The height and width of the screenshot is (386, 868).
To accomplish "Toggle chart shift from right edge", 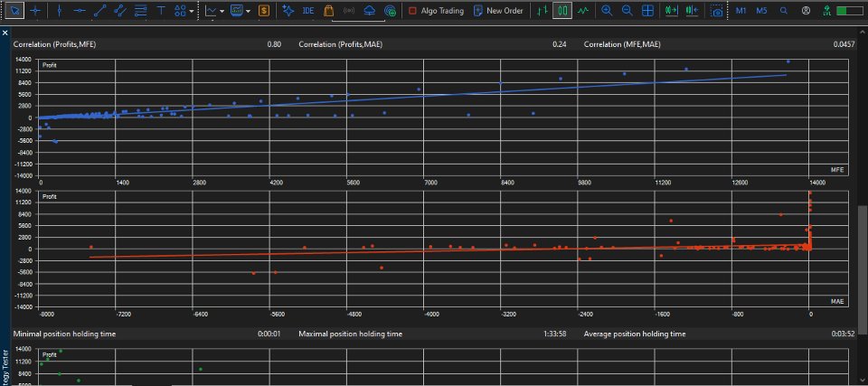I will tap(692, 11).
